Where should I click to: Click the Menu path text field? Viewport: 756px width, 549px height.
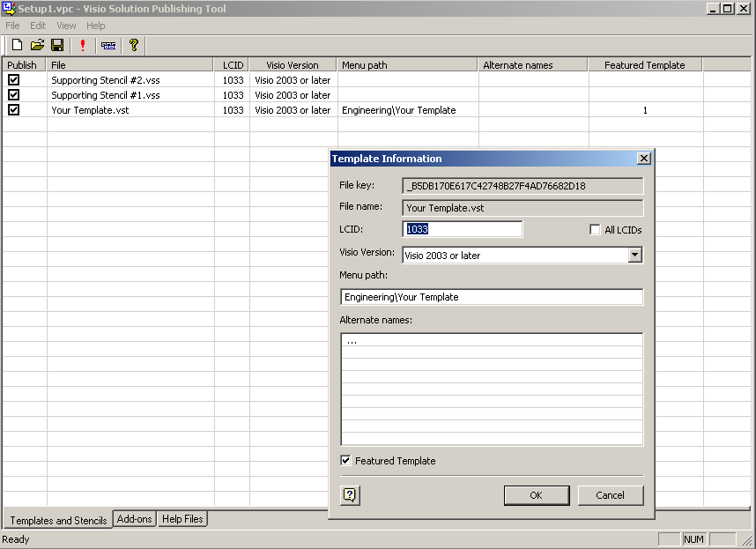[492, 297]
